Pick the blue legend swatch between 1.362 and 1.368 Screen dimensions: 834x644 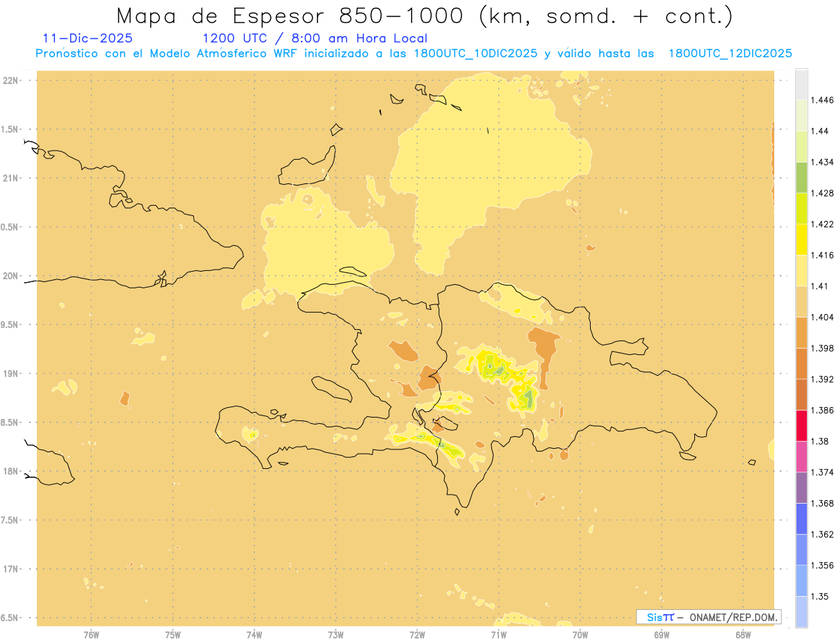(x=801, y=519)
